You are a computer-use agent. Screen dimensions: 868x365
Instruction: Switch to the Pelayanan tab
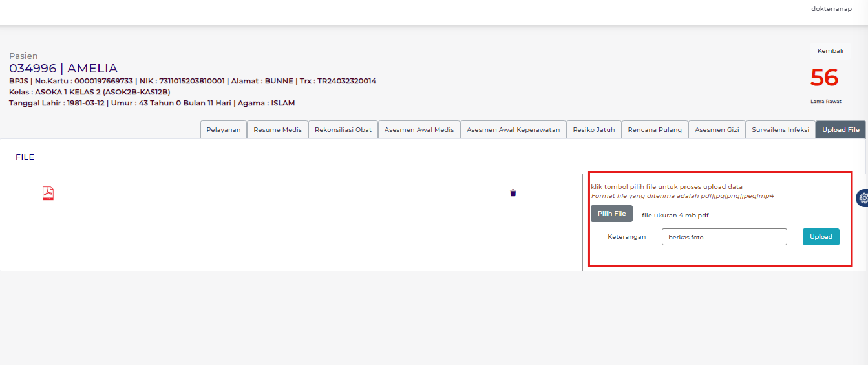click(223, 130)
